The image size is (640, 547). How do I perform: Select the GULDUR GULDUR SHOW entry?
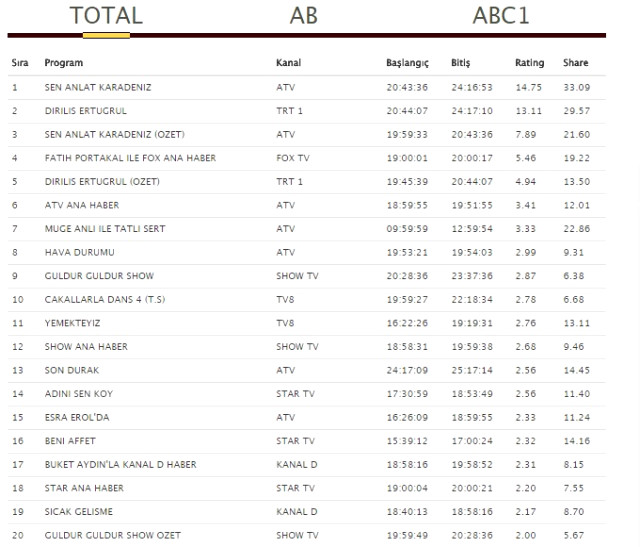point(99,276)
